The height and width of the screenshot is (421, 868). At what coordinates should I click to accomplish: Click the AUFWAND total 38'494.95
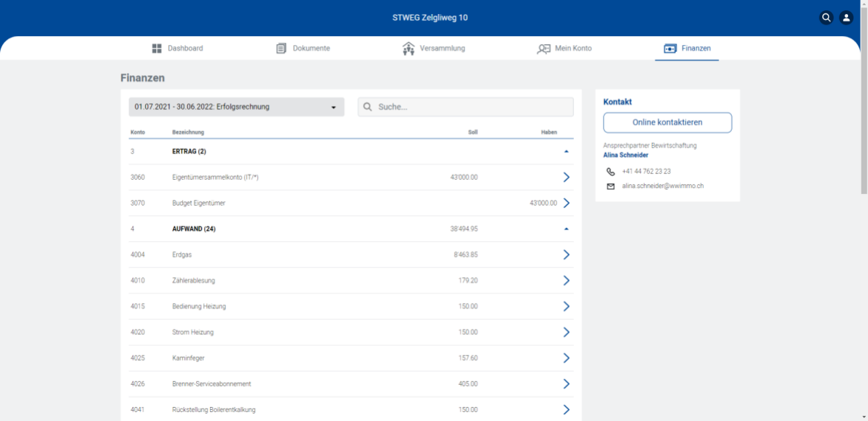click(464, 229)
